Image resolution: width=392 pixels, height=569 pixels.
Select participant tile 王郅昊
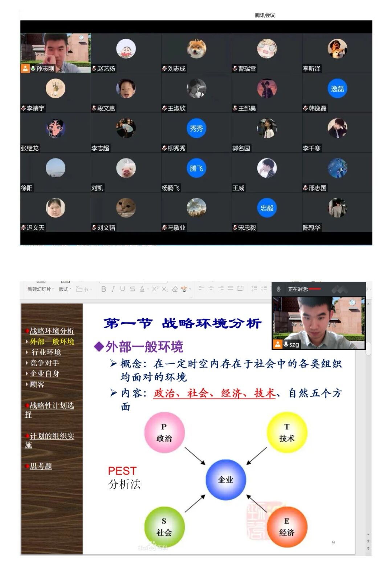[x=267, y=93]
